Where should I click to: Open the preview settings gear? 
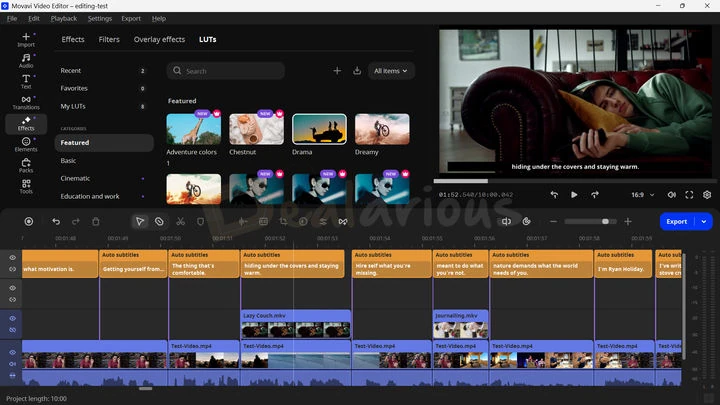tap(707, 194)
